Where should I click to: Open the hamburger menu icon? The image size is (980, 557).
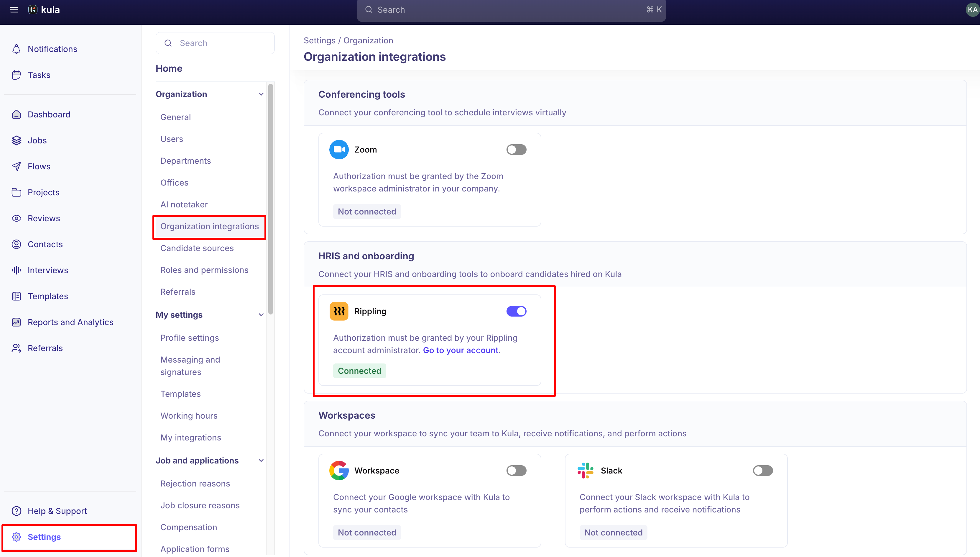point(14,9)
